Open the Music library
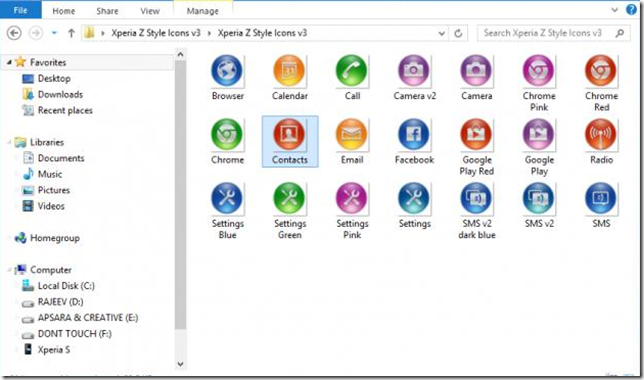The image size is (644, 380). 50,174
